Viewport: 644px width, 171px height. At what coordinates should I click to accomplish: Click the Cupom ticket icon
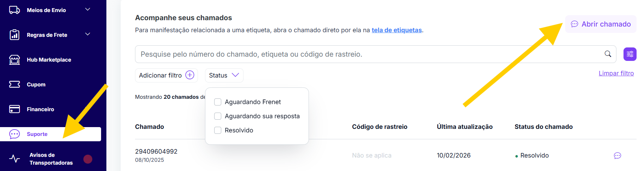click(14, 84)
